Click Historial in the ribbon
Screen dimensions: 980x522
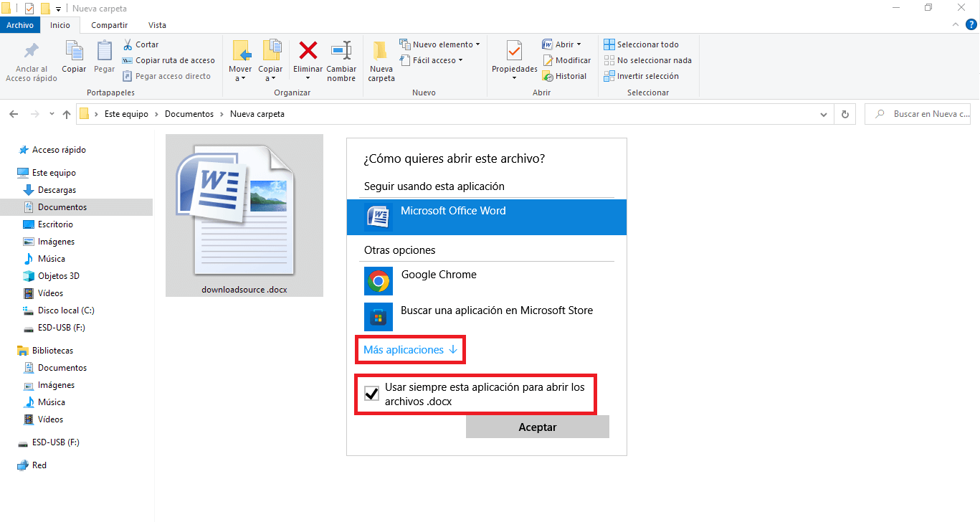coord(564,76)
